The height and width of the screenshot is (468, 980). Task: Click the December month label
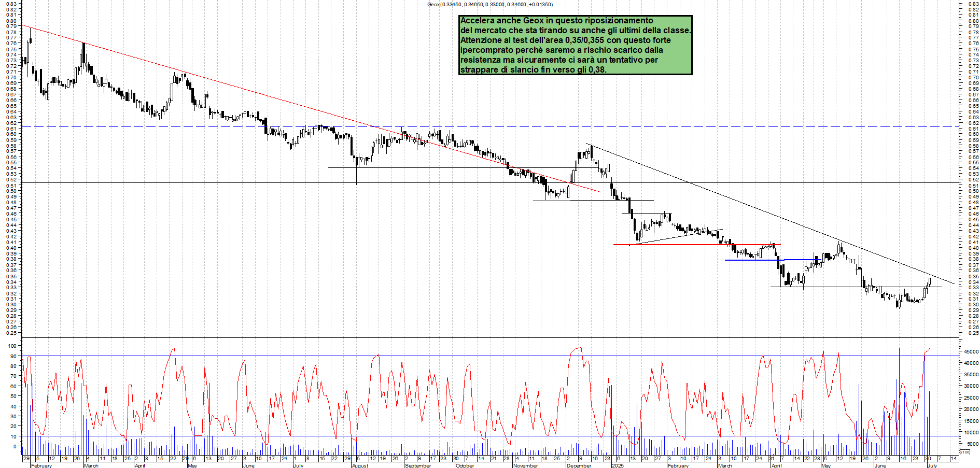pyautogui.click(x=579, y=465)
